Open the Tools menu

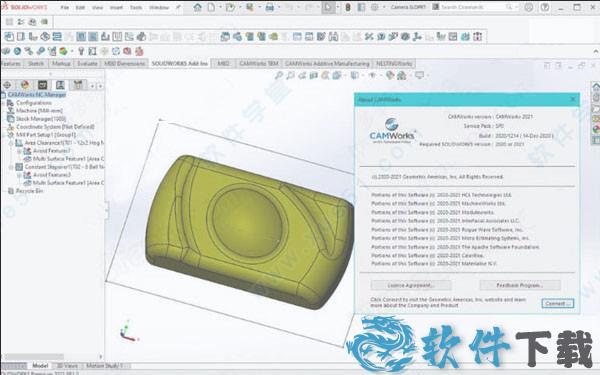[136, 7]
